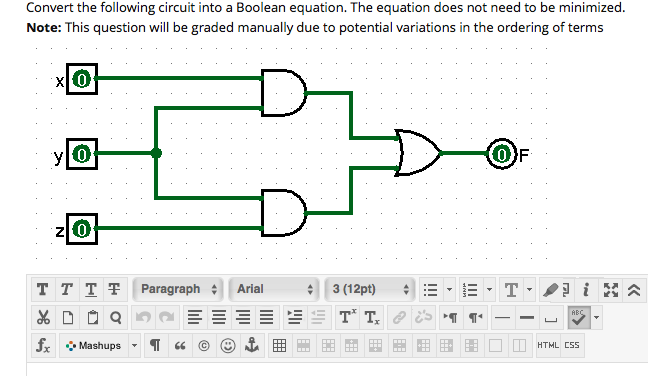The height and width of the screenshot is (376, 648).
Task: Expand editor to fullscreen mode
Action: click(x=610, y=290)
